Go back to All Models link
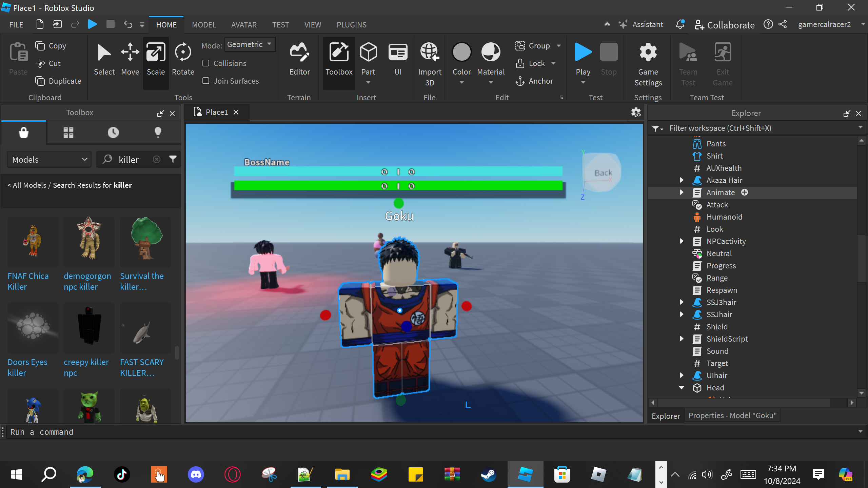Viewport: 868px width, 488px height. [27, 185]
